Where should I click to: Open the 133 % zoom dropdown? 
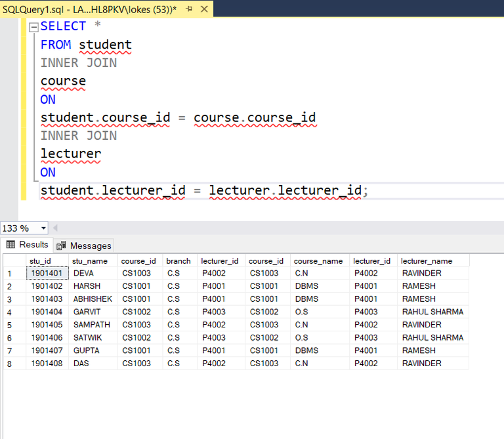click(43, 228)
